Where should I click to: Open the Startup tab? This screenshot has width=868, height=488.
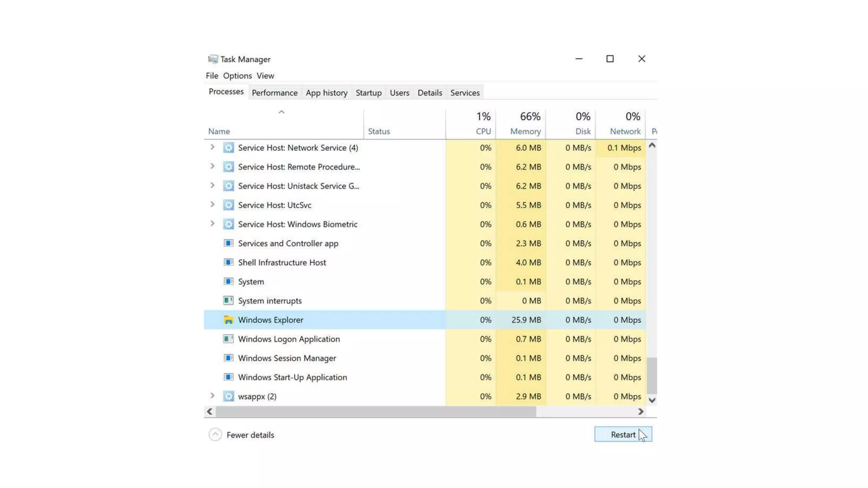click(368, 93)
